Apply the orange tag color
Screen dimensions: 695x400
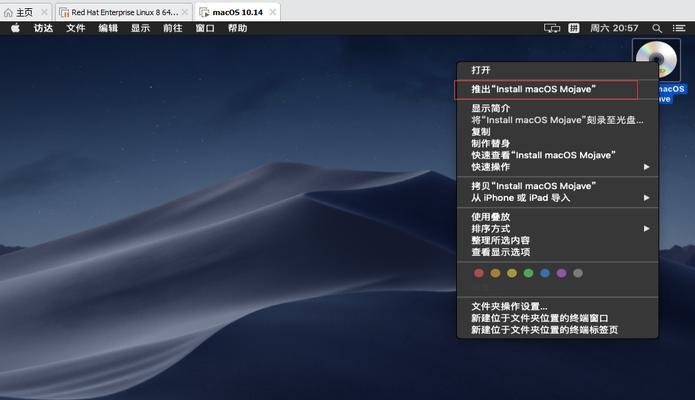point(496,273)
